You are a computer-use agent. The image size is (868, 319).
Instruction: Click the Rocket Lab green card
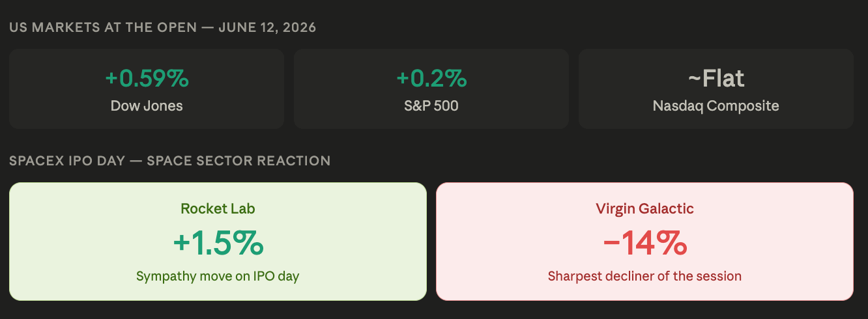click(x=218, y=242)
